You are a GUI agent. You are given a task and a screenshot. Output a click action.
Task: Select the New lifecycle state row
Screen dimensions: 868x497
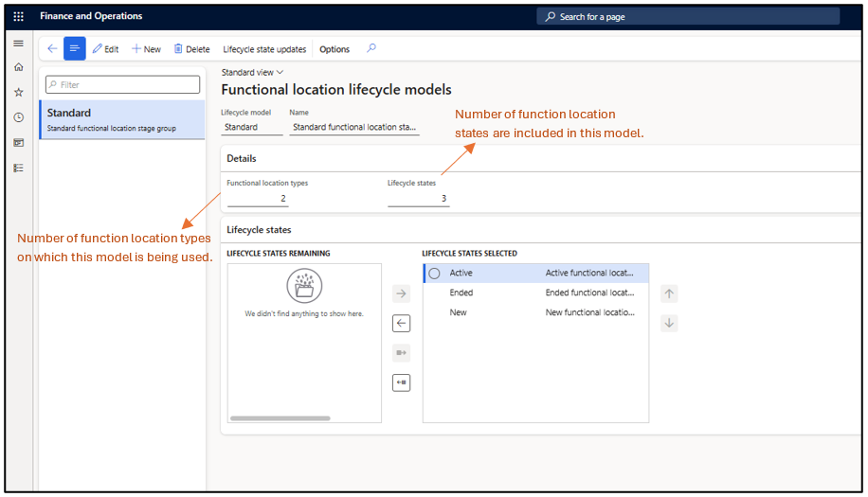point(535,313)
